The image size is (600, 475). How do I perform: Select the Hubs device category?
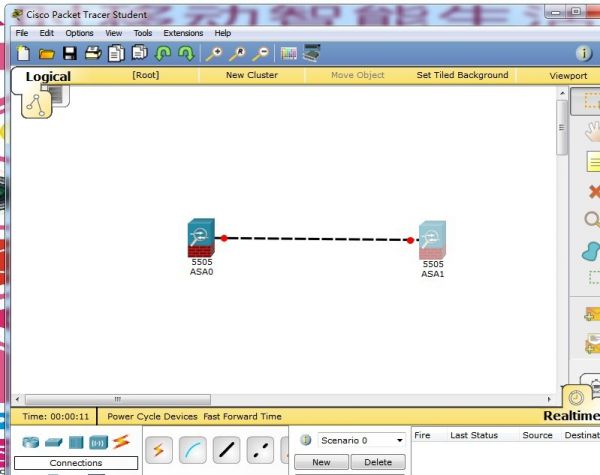(x=76, y=442)
